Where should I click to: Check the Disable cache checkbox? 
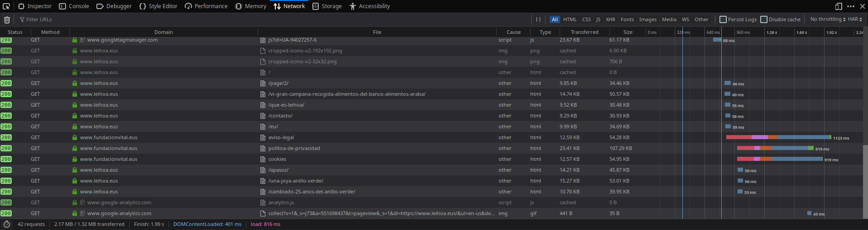(764, 19)
